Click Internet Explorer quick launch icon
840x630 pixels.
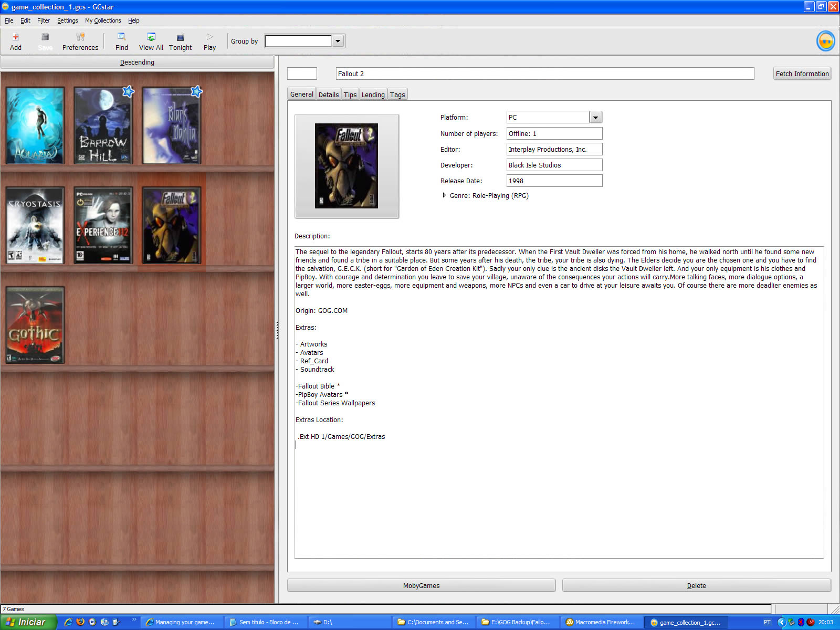(68, 622)
